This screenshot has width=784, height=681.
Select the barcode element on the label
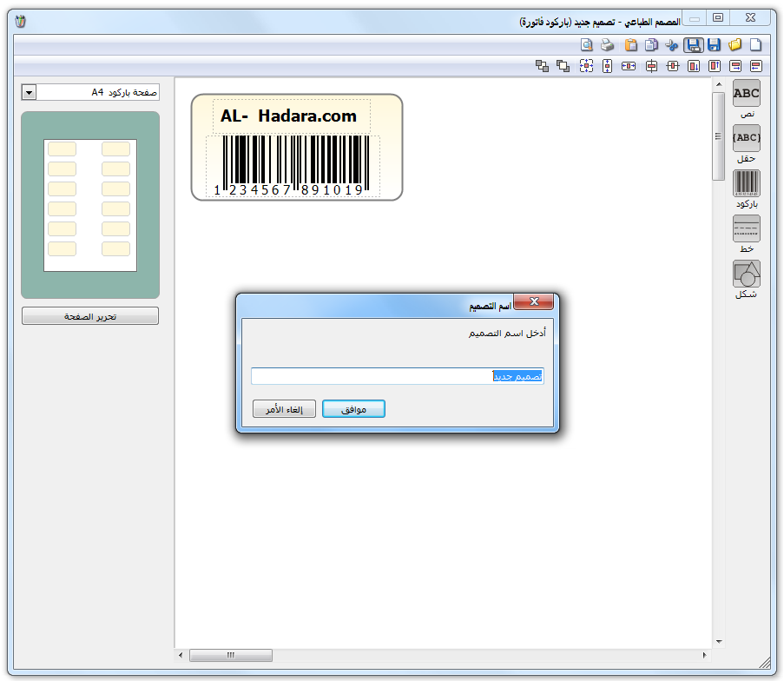coord(293,166)
